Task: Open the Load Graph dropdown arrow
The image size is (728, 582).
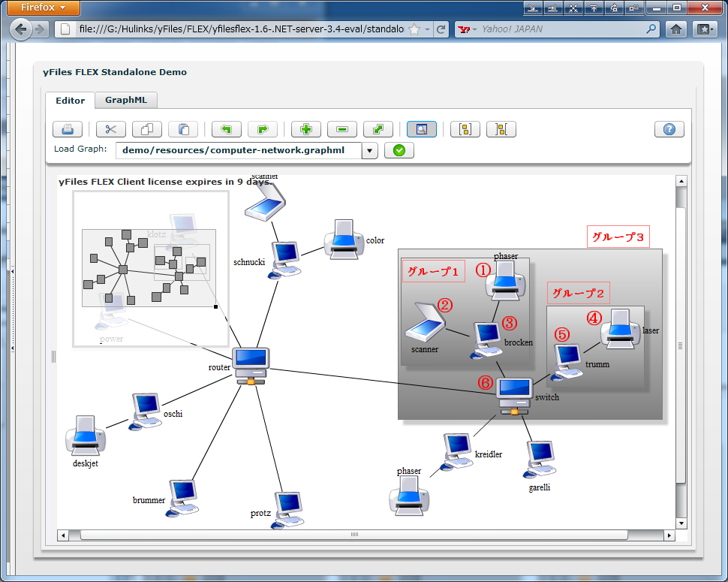Action: [x=369, y=150]
